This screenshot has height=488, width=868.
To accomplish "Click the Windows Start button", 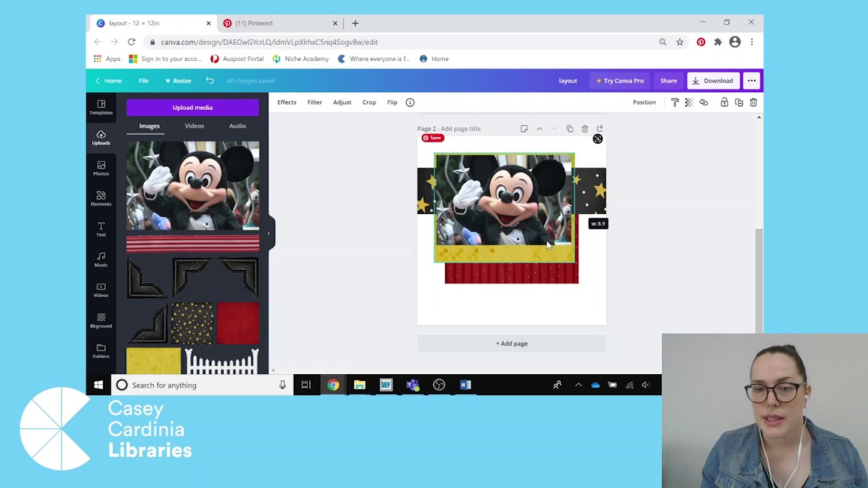I will [x=98, y=385].
